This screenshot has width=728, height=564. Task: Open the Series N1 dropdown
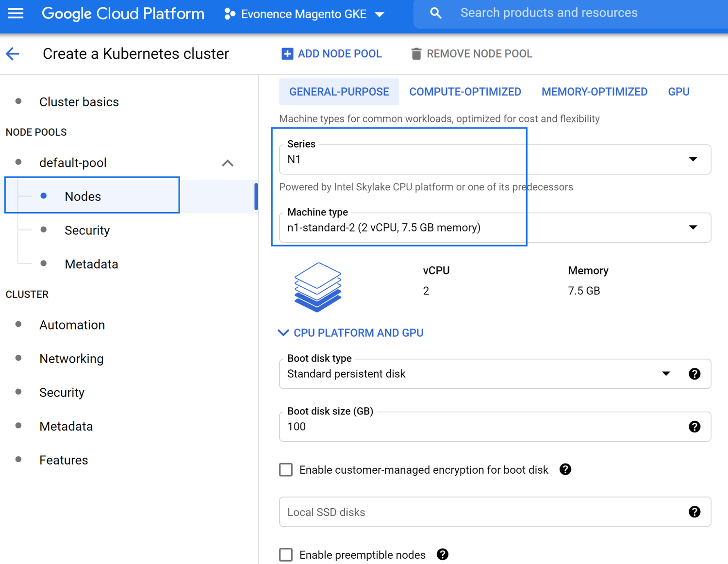495,159
